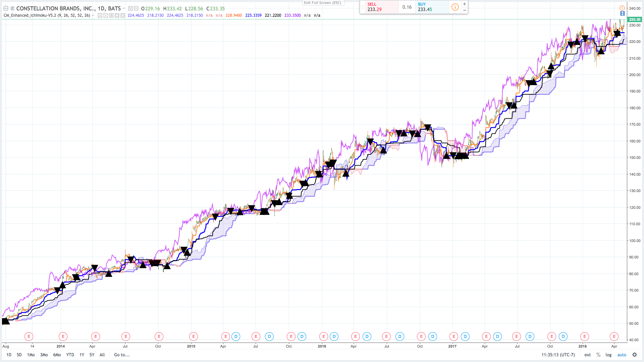Select the 5Y time range
Viewport: 644px width, 362px height.
92,355
